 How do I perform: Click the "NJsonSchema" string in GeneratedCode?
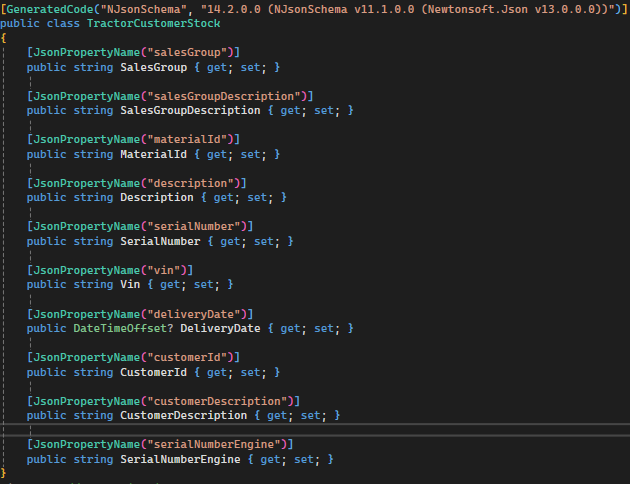pyautogui.click(x=143, y=9)
